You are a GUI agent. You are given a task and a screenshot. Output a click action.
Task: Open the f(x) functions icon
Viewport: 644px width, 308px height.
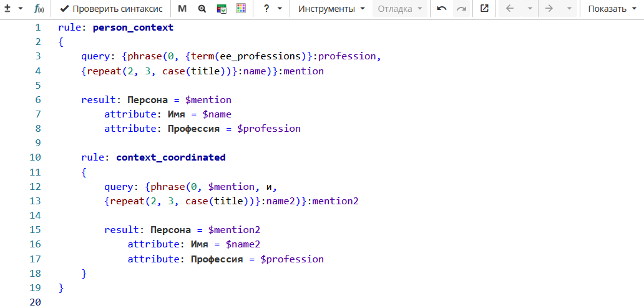coord(39,9)
